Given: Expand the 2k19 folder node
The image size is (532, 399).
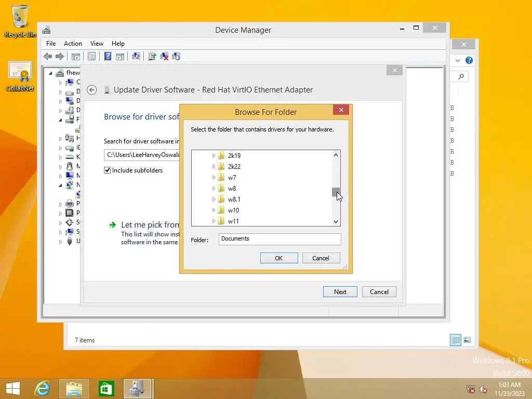Looking at the screenshot, I should point(214,155).
